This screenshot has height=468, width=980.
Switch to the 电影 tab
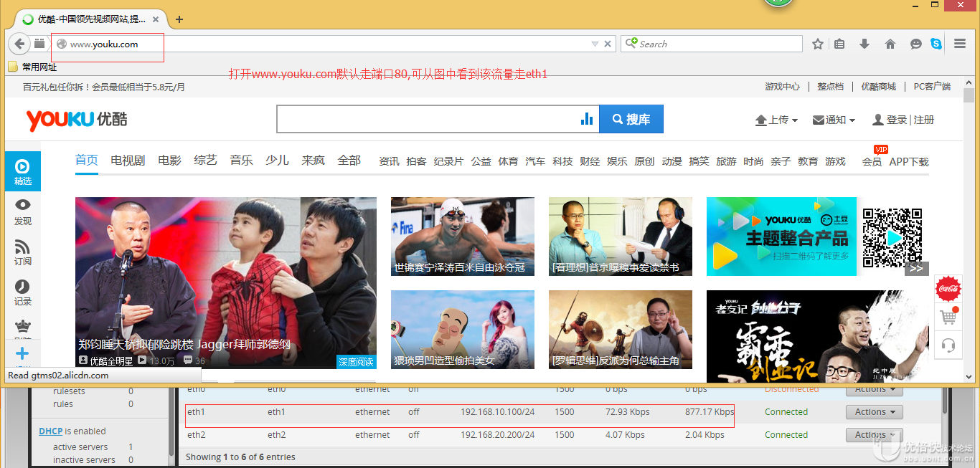point(170,161)
